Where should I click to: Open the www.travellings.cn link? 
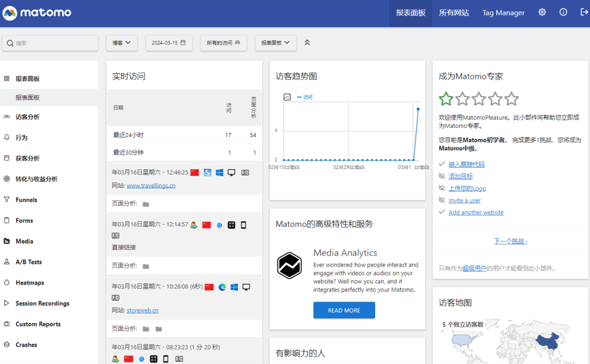pyautogui.click(x=151, y=185)
